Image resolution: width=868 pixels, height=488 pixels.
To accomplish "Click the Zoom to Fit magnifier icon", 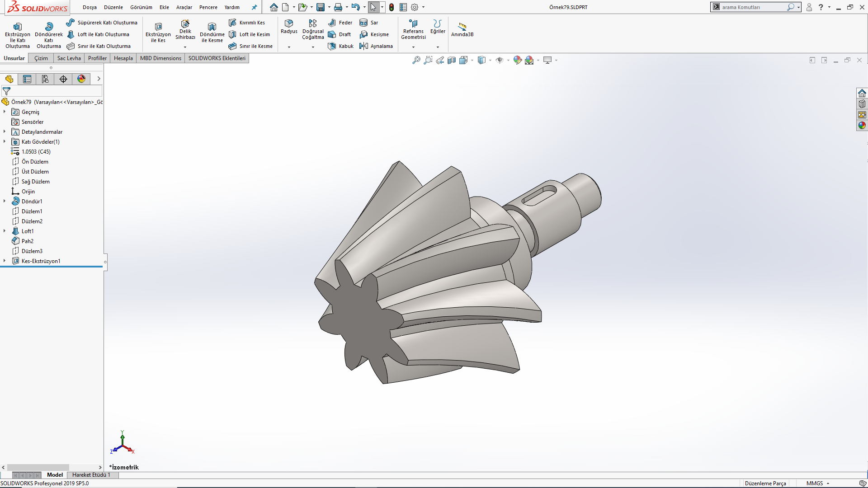I will click(416, 60).
